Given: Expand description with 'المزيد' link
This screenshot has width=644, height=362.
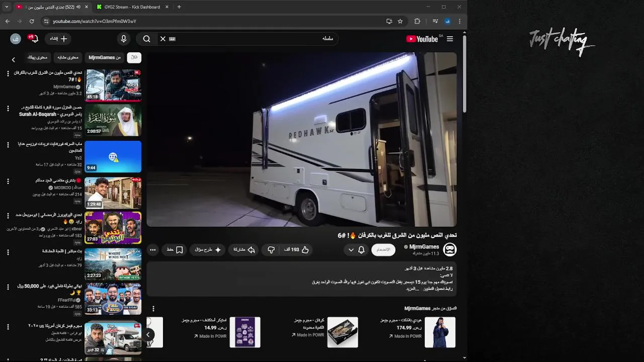Looking at the screenshot, I should pyautogui.click(x=412, y=289).
